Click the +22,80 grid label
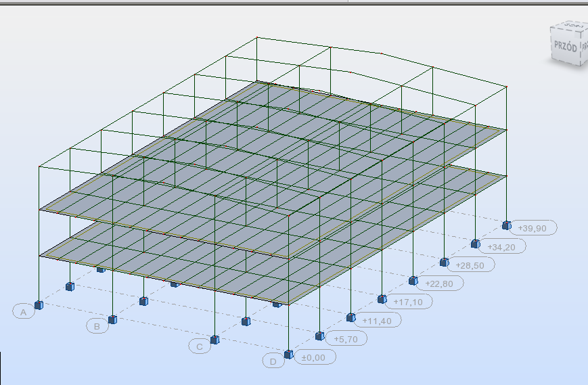 coord(439,284)
